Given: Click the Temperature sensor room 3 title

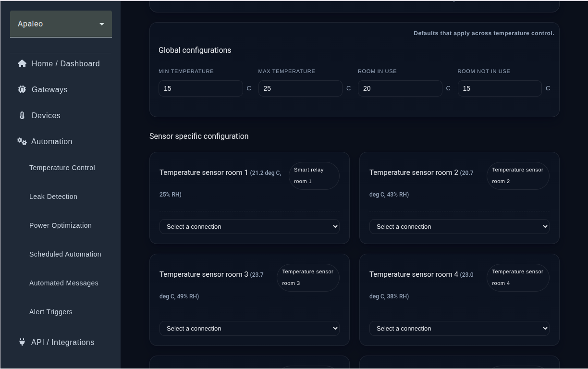Looking at the screenshot, I should tap(204, 274).
